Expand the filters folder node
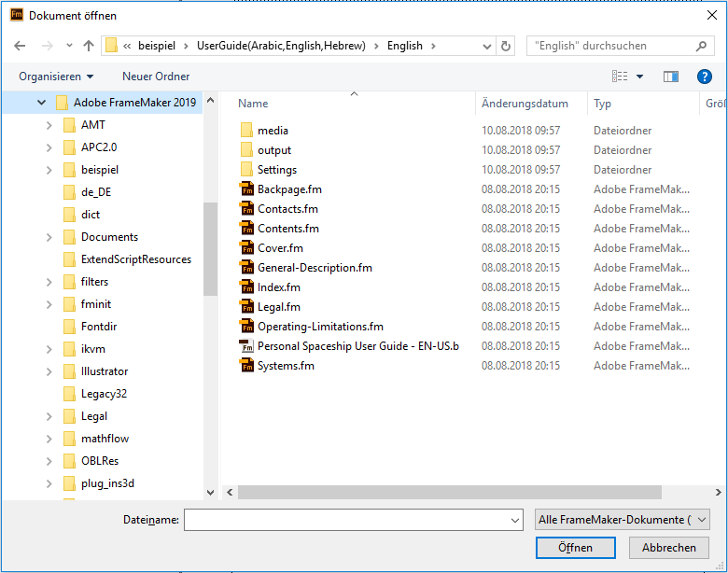728x573 pixels. (49, 282)
